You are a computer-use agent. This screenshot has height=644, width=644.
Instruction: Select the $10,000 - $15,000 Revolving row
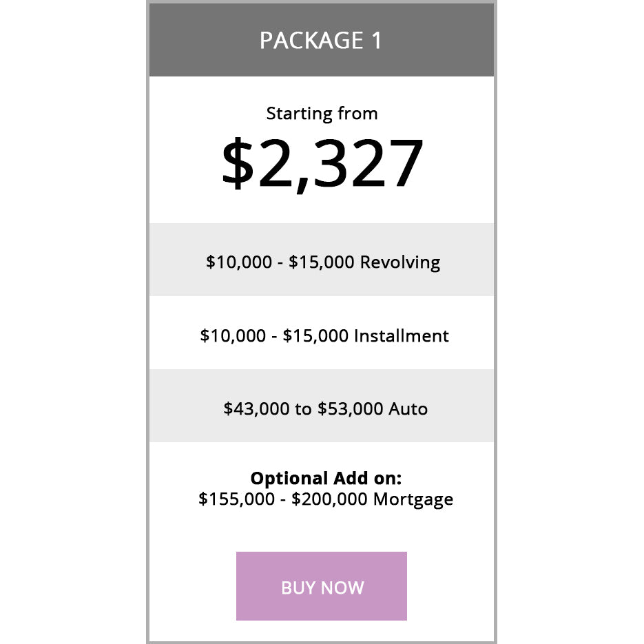[x=322, y=261]
